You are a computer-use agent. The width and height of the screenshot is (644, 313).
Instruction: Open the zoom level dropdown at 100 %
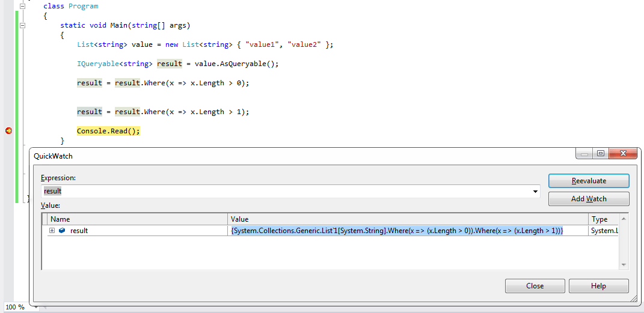pos(35,307)
